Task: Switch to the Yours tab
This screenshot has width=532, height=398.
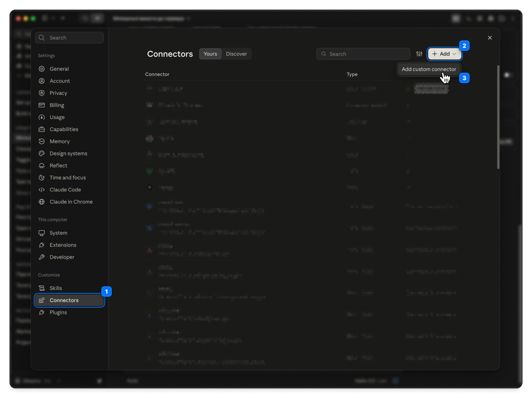Action: [x=210, y=54]
